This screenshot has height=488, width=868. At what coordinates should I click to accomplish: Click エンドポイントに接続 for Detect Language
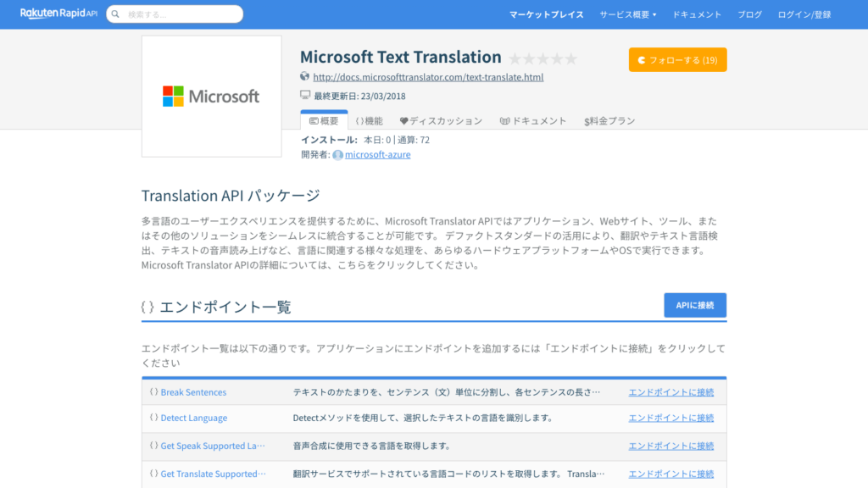click(670, 418)
